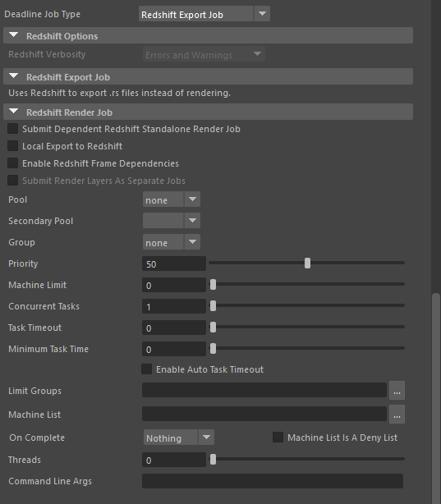Click the text about exporting .rs files
Image resolution: width=441 pixels, height=504 pixels.
click(x=119, y=94)
